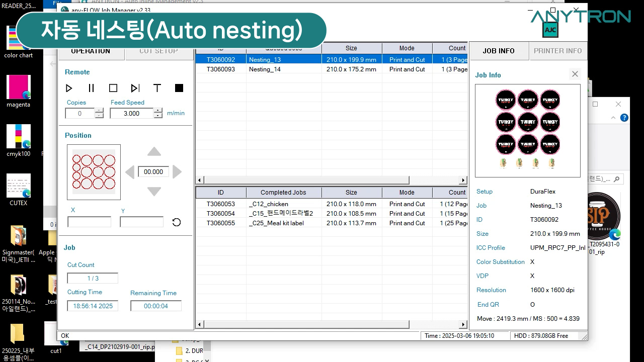Skip to next job icon
This screenshot has height=362, width=644.
135,88
